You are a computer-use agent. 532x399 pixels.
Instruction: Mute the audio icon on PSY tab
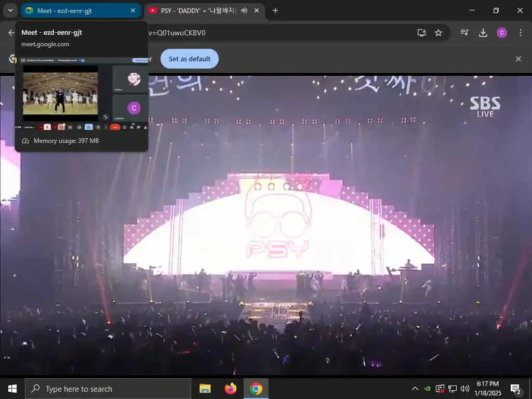244,10
